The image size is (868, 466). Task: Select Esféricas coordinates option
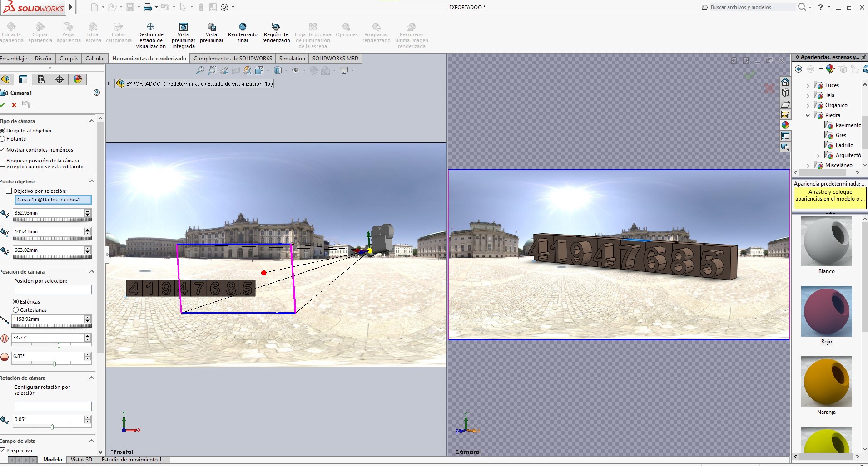16,302
